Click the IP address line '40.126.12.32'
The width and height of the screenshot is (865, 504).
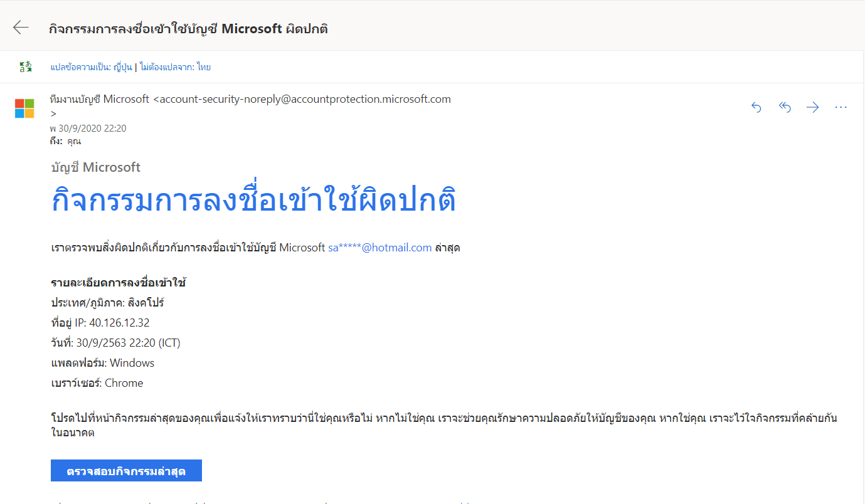coord(100,323)
